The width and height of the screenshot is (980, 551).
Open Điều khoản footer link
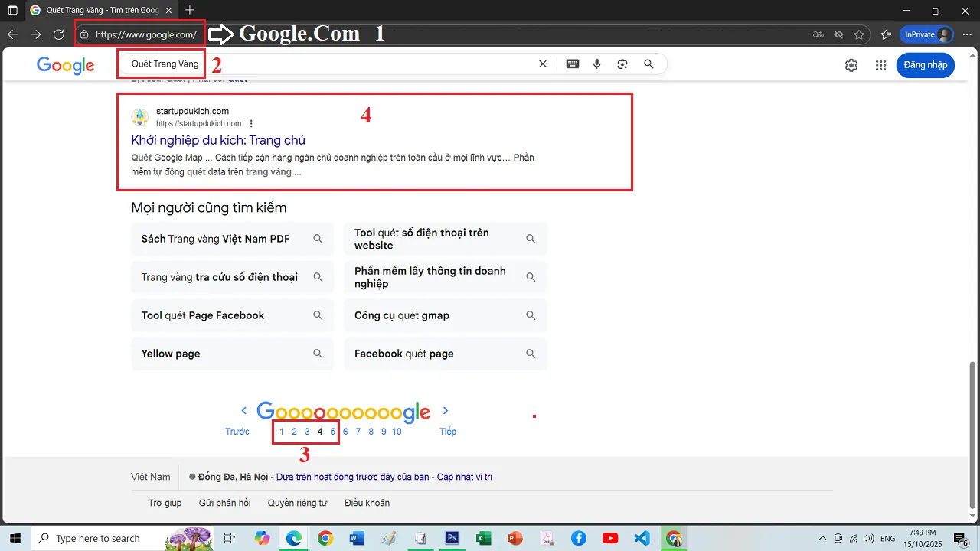tap(367, 503)
